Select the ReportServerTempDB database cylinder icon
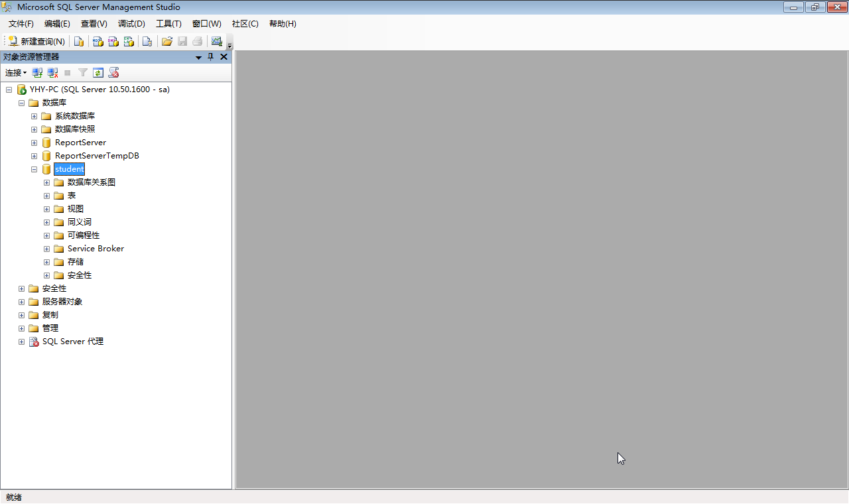The height and width of the screenshot is (504, 849). tap(46, 156)
